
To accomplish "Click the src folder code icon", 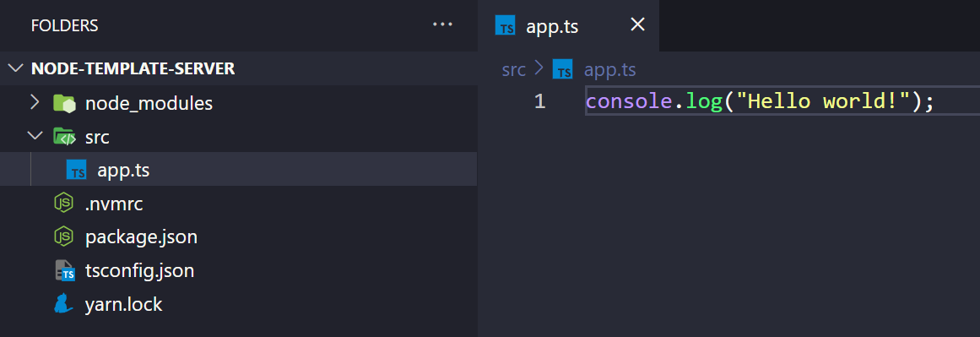I will 64,137.
